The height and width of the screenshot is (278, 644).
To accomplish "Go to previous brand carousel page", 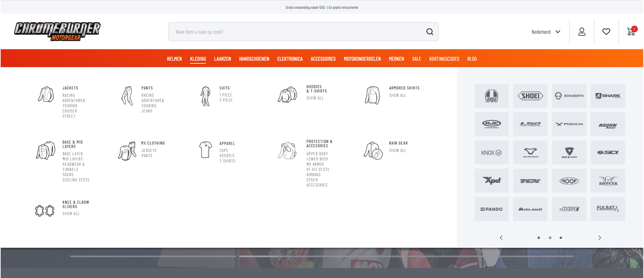I will 501,238.
